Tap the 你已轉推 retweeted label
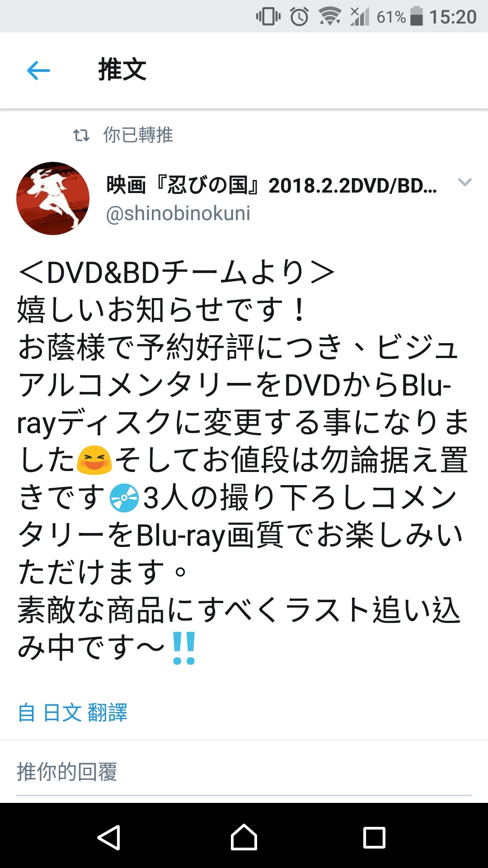This screenshot has height=868, width=488. pyautogui.click(x=138, y=135)
